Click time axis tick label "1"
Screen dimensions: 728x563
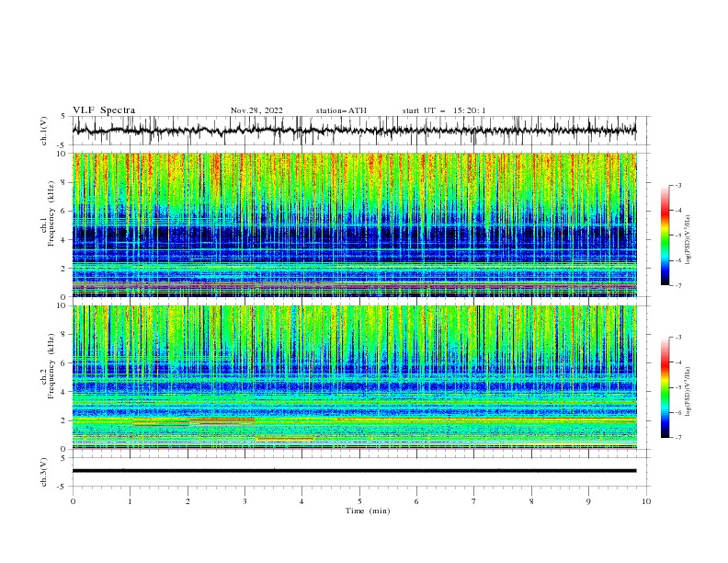pyautogui.click(x=130, y=501)
